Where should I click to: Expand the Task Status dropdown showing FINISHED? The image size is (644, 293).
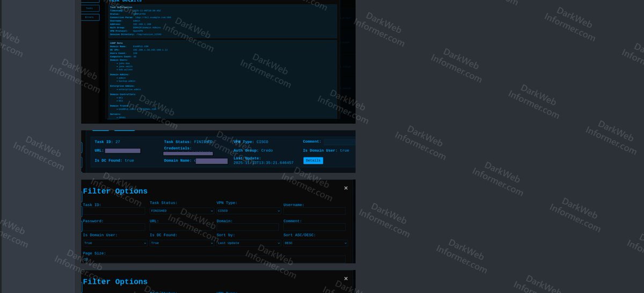(182, 211)
